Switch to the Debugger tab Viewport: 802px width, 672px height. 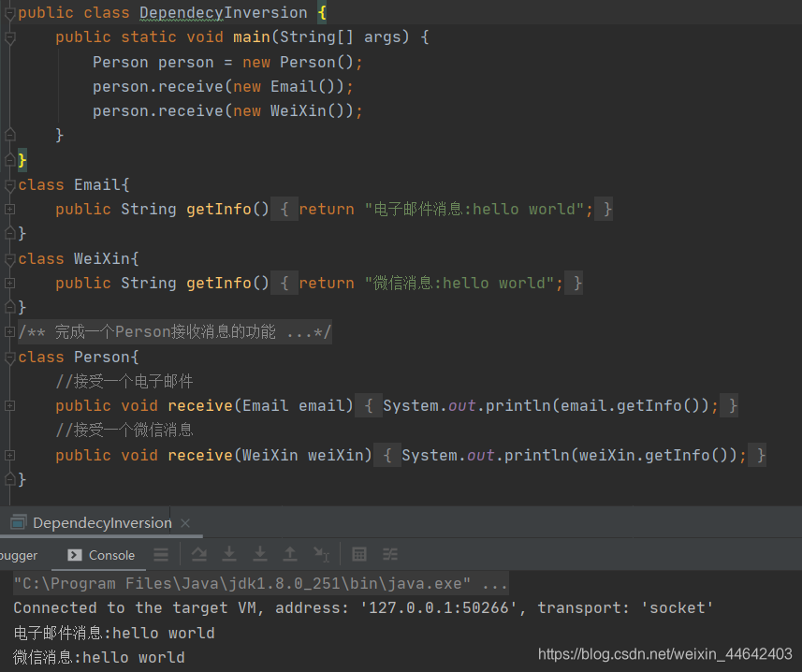tap(19, 555)
